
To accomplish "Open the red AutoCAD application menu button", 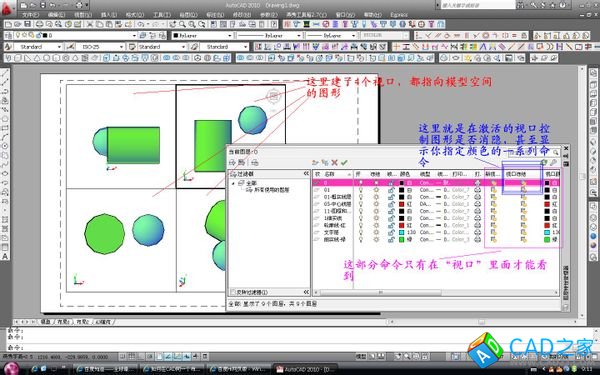I will point(8,8).
